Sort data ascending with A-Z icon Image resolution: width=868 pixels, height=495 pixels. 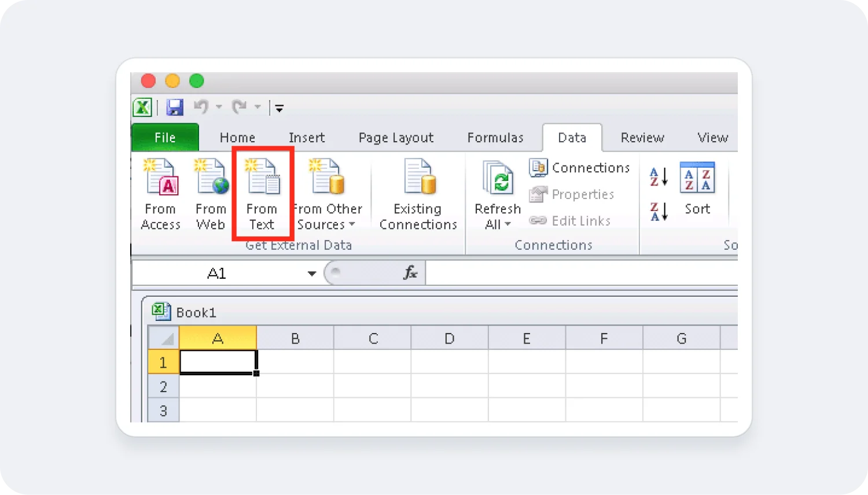tap(658, 178)
